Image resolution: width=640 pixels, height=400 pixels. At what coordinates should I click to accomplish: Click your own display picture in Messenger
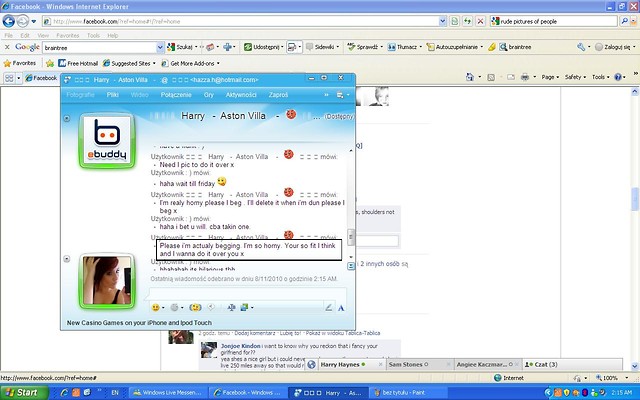[x=107, y=281]
